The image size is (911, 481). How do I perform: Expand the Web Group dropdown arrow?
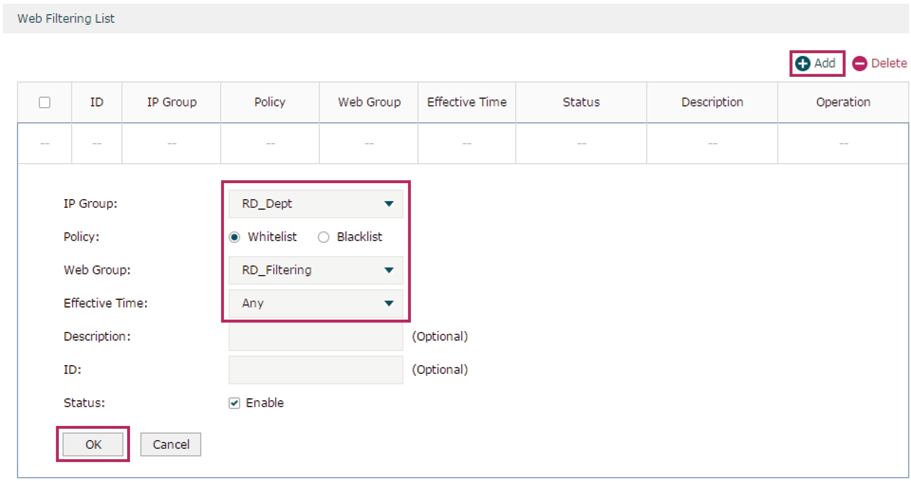pos(389,270)
